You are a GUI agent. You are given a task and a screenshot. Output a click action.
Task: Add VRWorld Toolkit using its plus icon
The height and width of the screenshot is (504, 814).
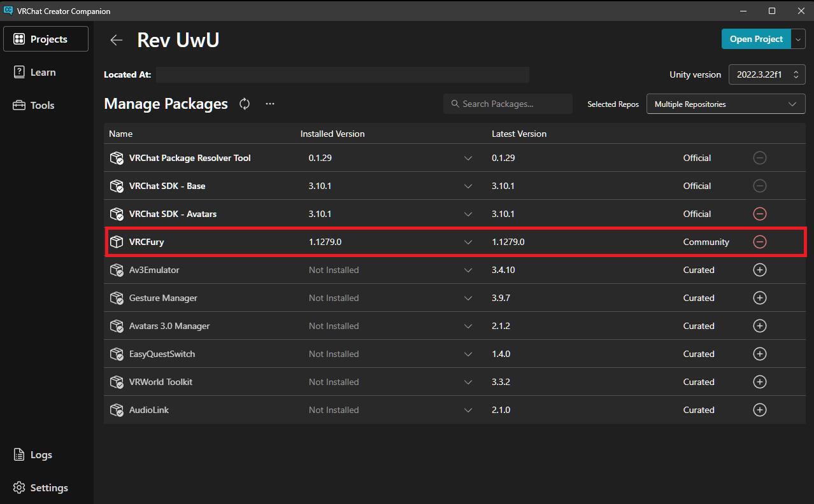tap(759, 382)
